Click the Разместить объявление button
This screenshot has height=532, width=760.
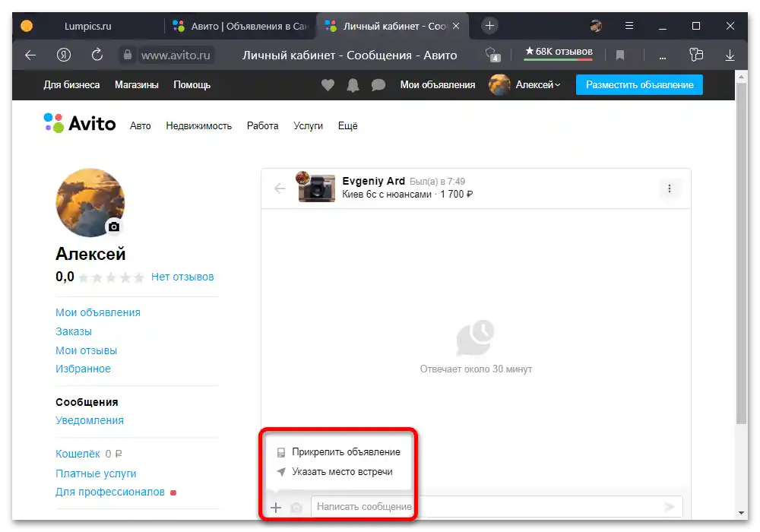click(639, 85)
